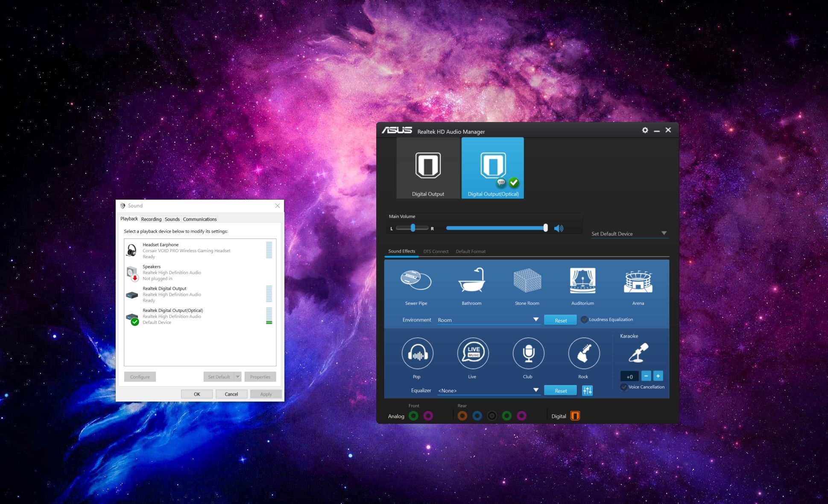The image size is (828, 504).
Task: Select the Rock equalizer preset
Action: pos(584,353)
